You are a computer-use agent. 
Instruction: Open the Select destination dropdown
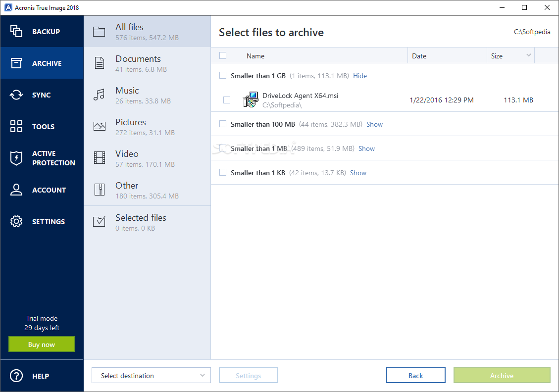point(151,376)
